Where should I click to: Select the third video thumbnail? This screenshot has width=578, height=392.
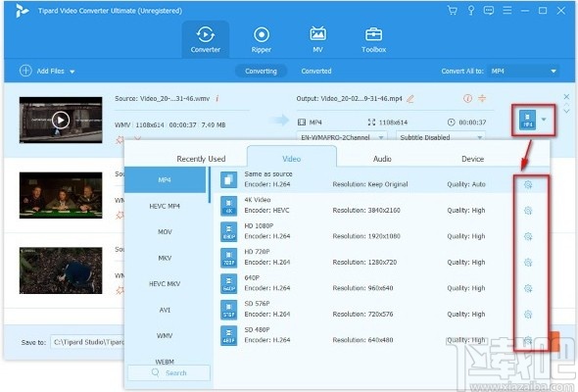pyautogui.click(x=61, y=270)
